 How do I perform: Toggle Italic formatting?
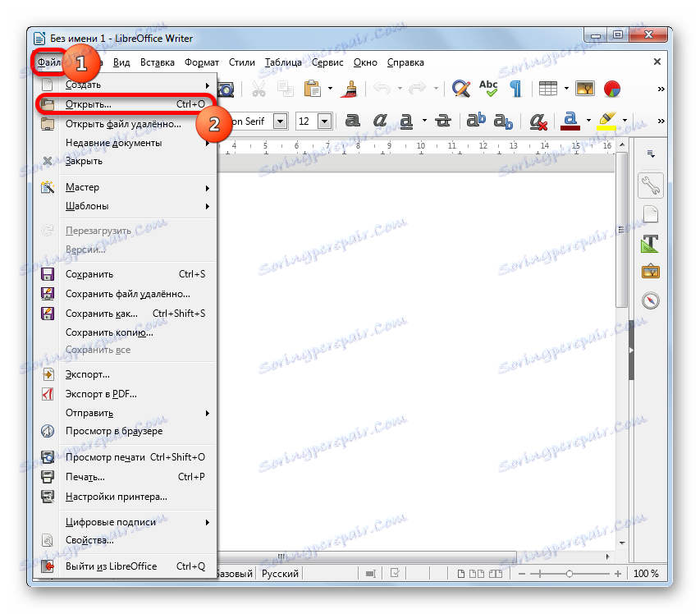[x=380, y=121]
